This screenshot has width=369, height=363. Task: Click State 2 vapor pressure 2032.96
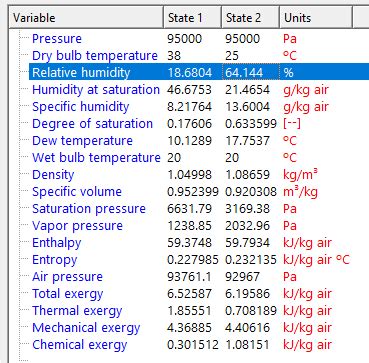pos(247,226)
